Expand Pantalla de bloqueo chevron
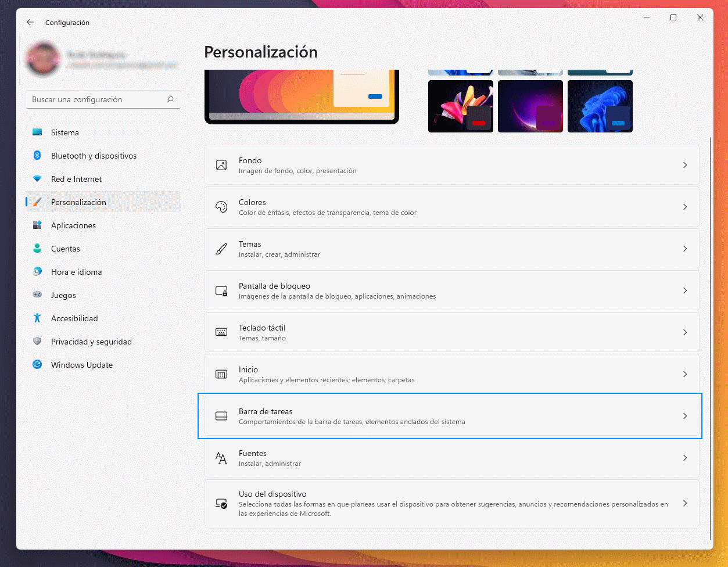 (x=685, y=290)
